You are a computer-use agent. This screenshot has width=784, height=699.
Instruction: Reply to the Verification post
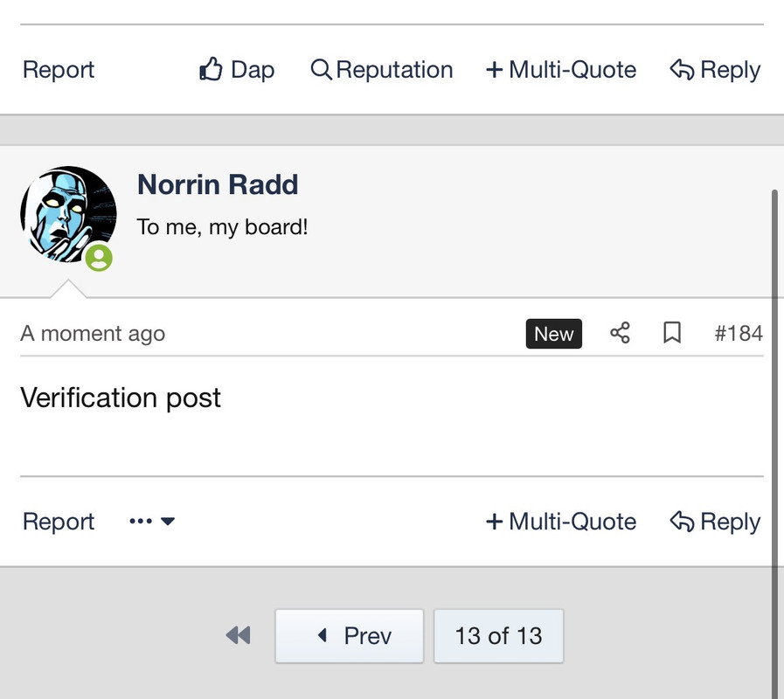(x=715, y=522)
